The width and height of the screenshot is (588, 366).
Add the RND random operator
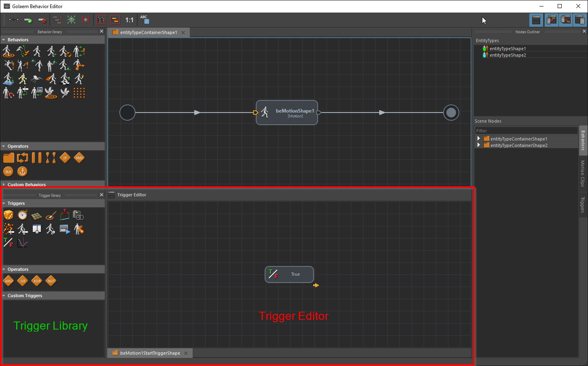click(79, 158)
